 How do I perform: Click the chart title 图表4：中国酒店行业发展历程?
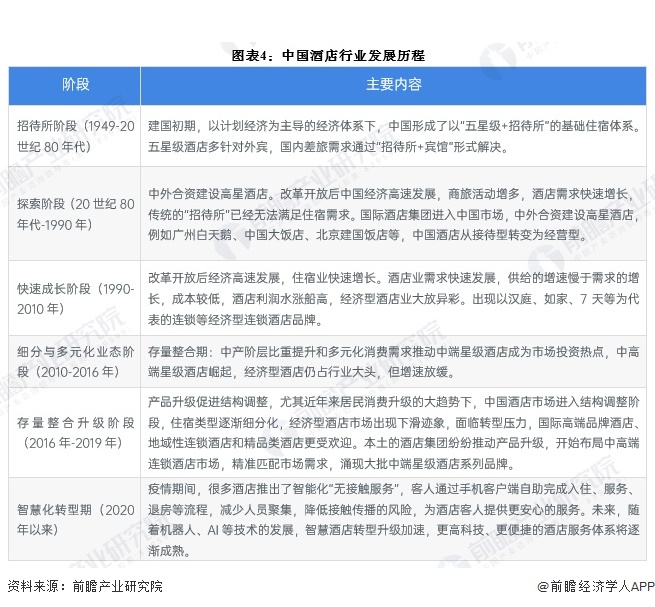click(328, 55)
